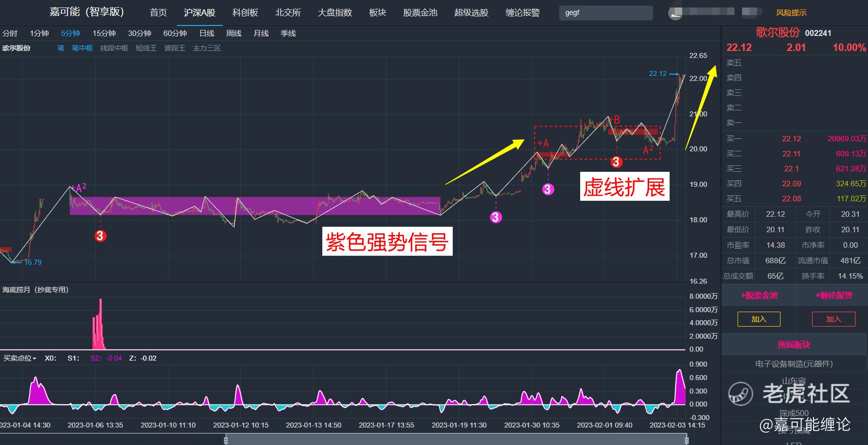Screen dimensions: 868x445
Task: Select the 买一 order book row
Action: click(x=795, y=139)
